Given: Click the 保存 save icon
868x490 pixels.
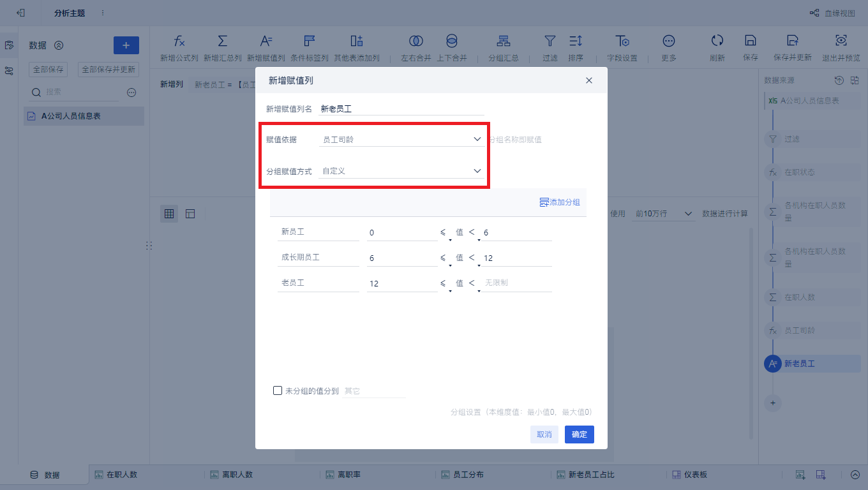Looking at the screenshot, I should click(x=751, y=40).
